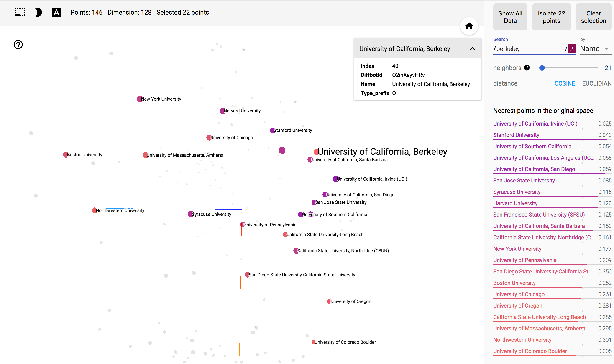
Task: Click University of Chicago point in plot
Action: [209, 138]
